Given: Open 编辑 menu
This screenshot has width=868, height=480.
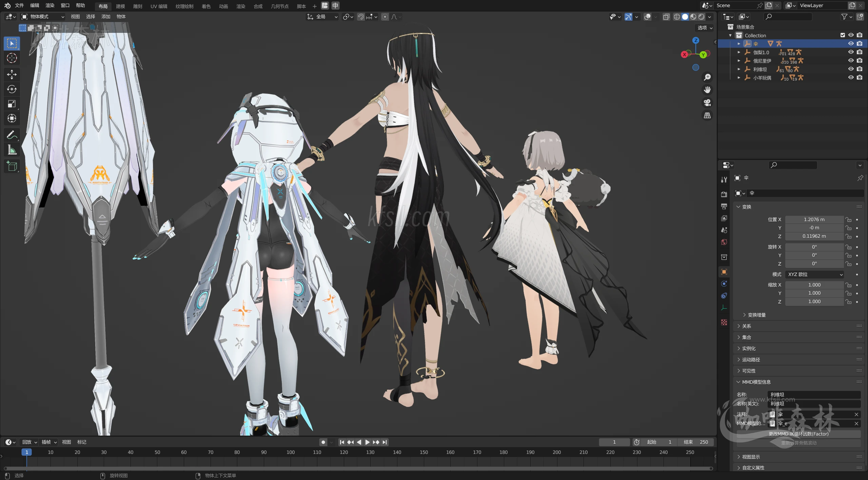Looking at the screenshot, I should pos(35,5).
